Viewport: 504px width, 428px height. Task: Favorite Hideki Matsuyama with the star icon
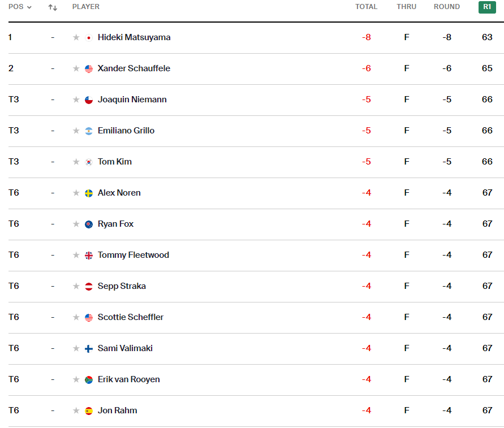coord(76,37)
